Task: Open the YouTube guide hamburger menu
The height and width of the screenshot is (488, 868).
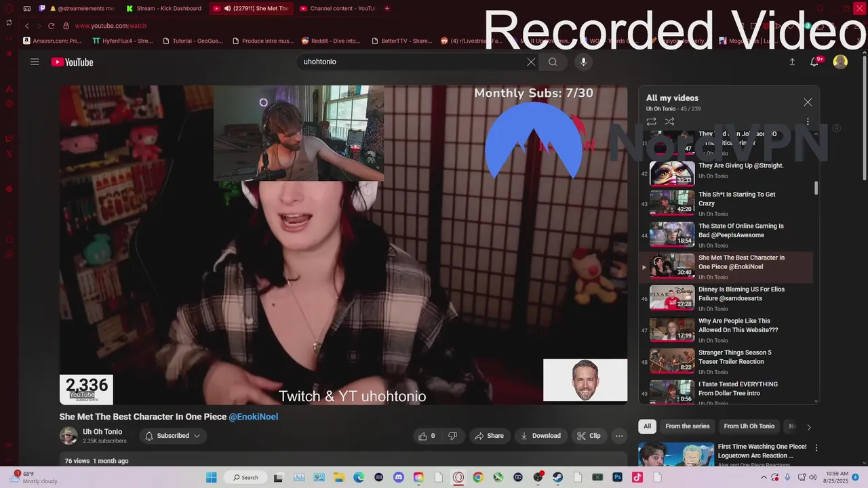Action: tap(35, 62)
